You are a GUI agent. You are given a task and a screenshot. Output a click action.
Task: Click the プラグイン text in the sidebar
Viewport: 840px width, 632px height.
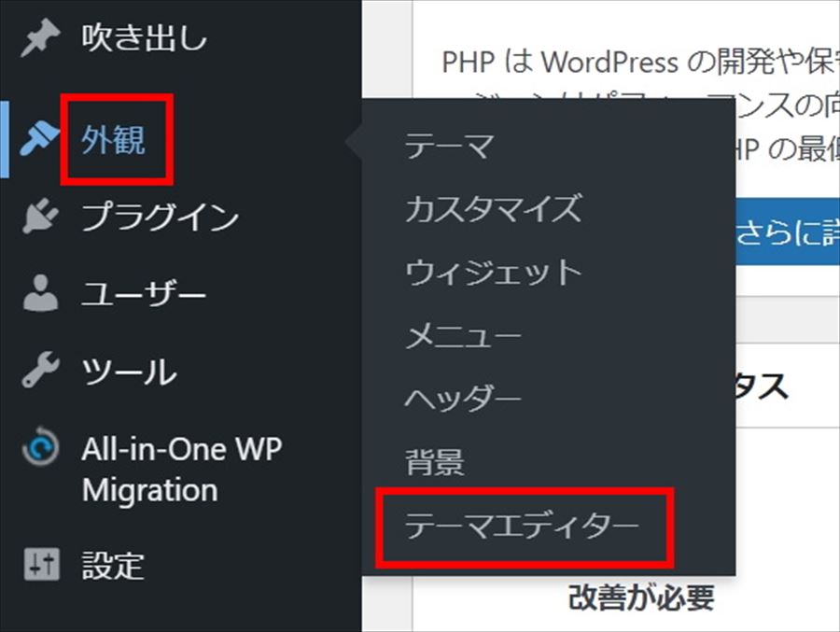pos(160,218)
